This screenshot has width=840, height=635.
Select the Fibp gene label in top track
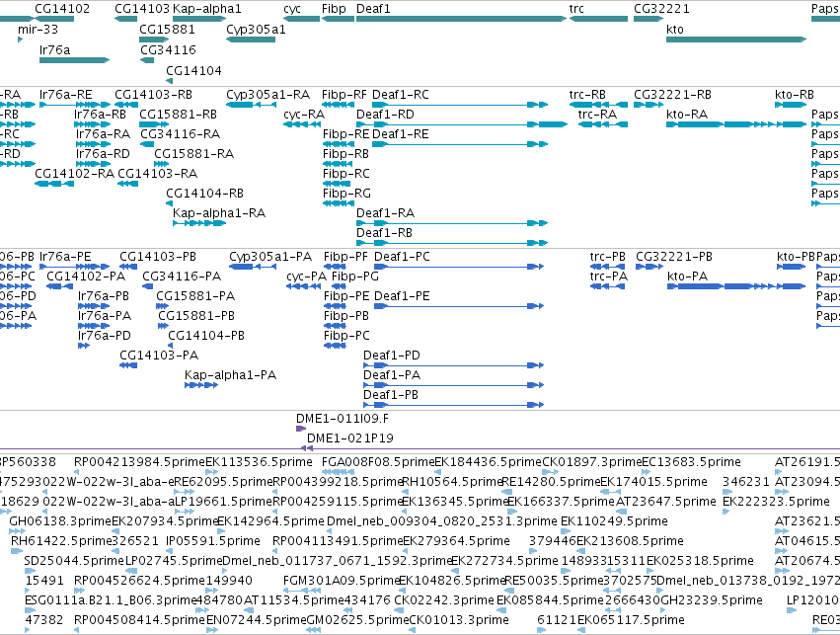(334, 9)
